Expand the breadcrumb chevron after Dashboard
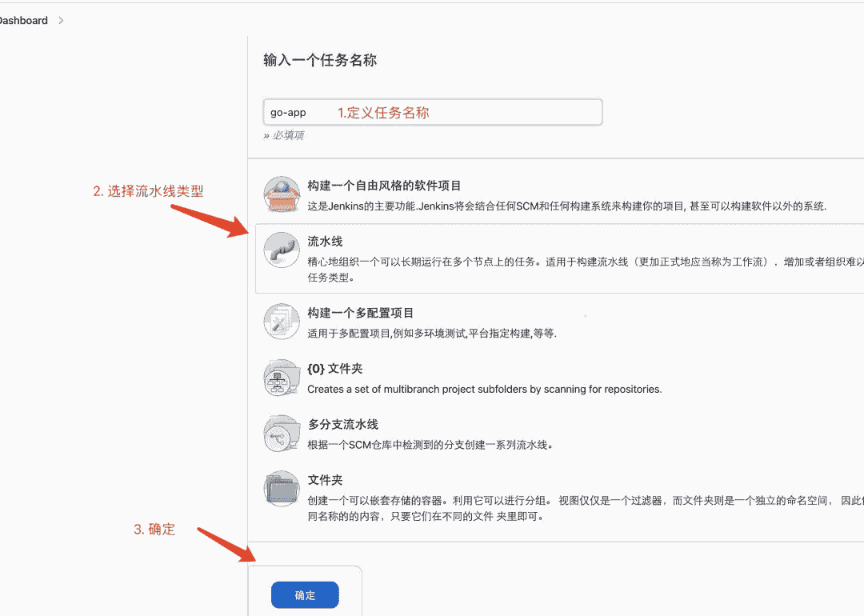Viewport: 864px width, 616px height. 61,20
